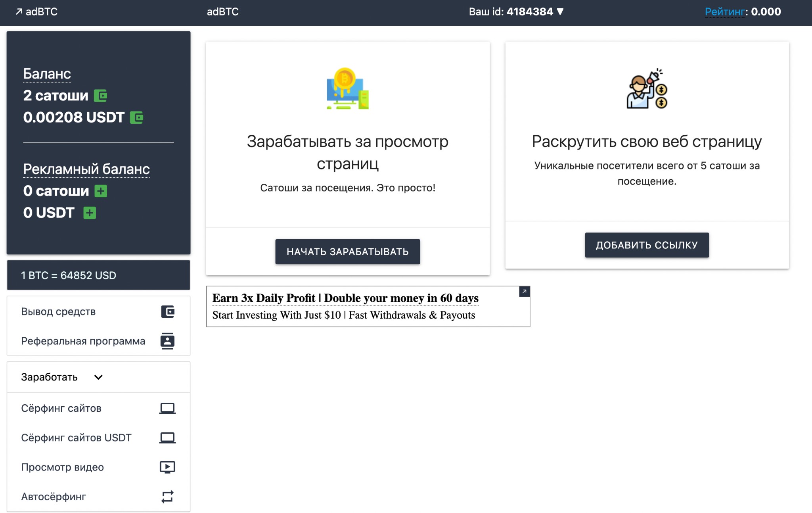The width and height of the screenshot is (812, 513).
Task: Click the repeat arrows icon beside Автосёрфинг
Action: (x=167, y=496)
